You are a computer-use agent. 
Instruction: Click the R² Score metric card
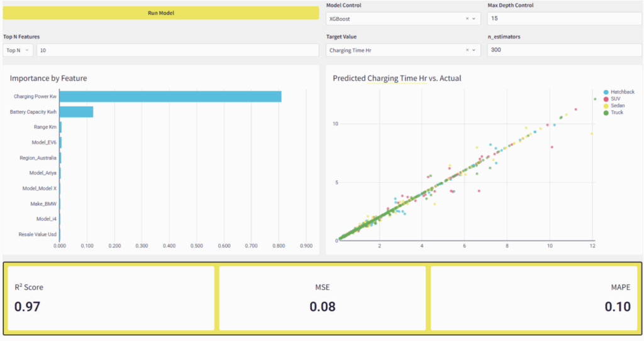[109, 298]
